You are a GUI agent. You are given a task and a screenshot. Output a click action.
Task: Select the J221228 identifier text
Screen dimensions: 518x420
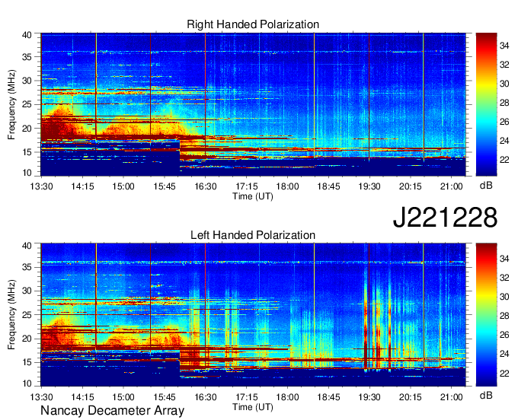(445, 217)
